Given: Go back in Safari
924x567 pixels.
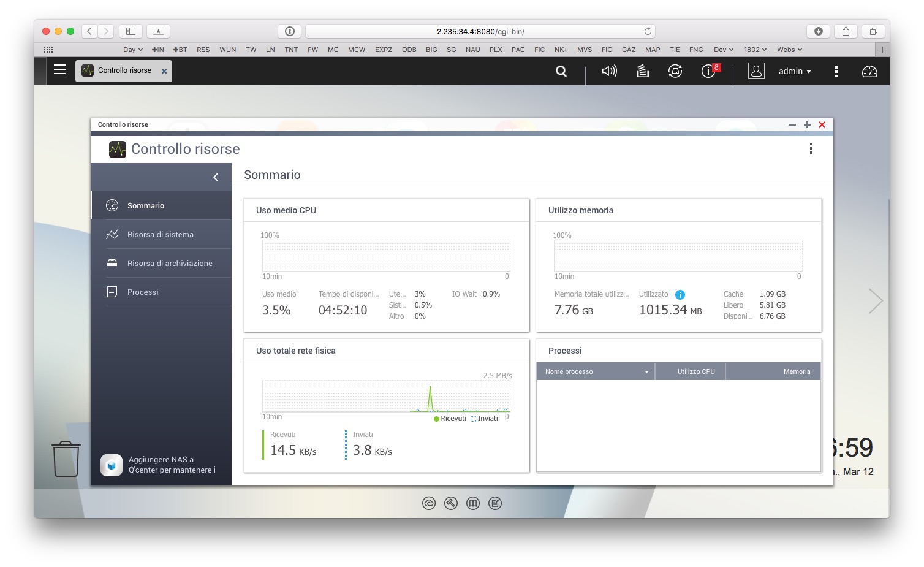Looking at the screenshot, I should point(89,31).
